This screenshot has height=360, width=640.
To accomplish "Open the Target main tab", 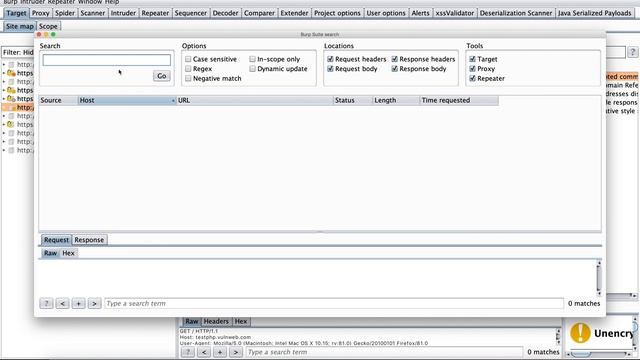I will [x=16, y=13].
